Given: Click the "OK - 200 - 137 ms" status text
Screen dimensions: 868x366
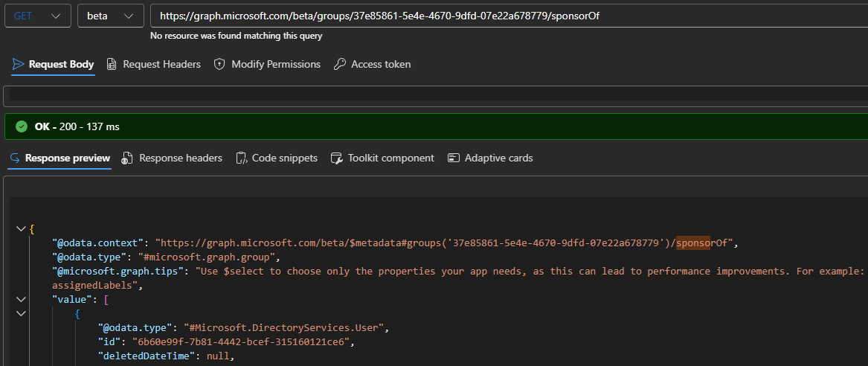Looking at the screenshot, I should [77, 126].
